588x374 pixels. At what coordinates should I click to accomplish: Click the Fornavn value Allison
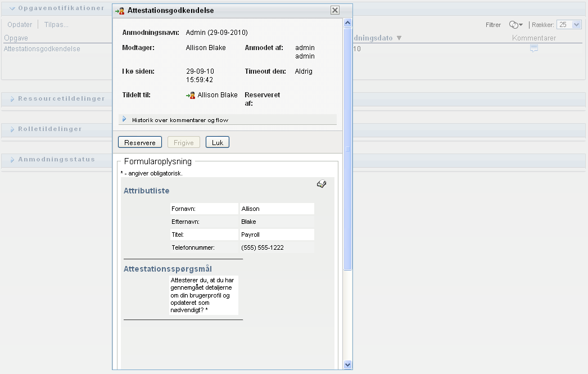(x=251, y=209)
